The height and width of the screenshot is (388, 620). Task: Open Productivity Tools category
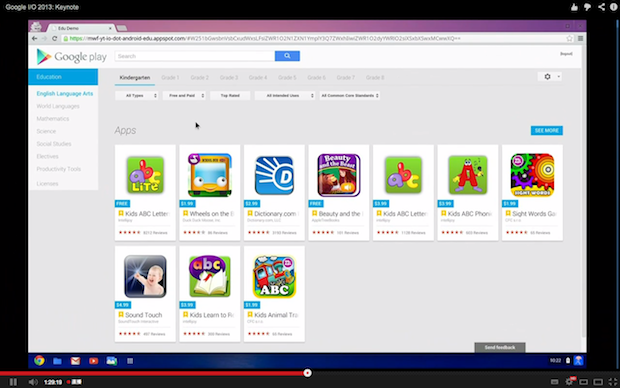pyautogui.click(x=59, y=169)
